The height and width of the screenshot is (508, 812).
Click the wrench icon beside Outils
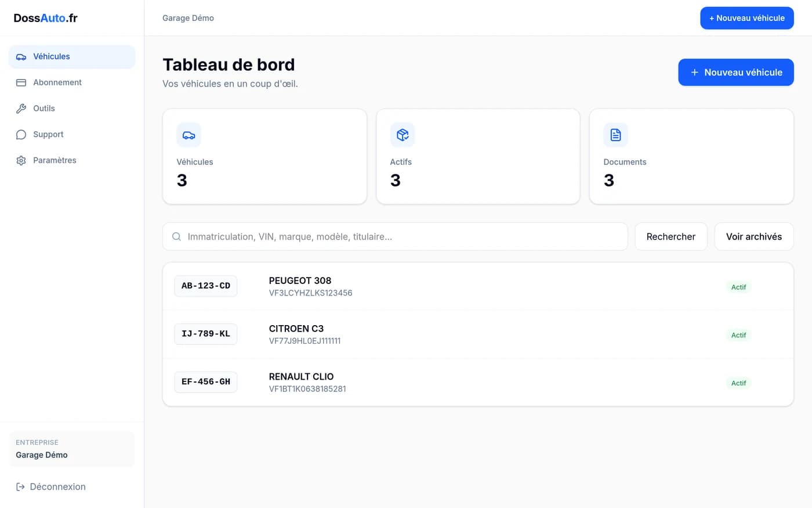21,109
